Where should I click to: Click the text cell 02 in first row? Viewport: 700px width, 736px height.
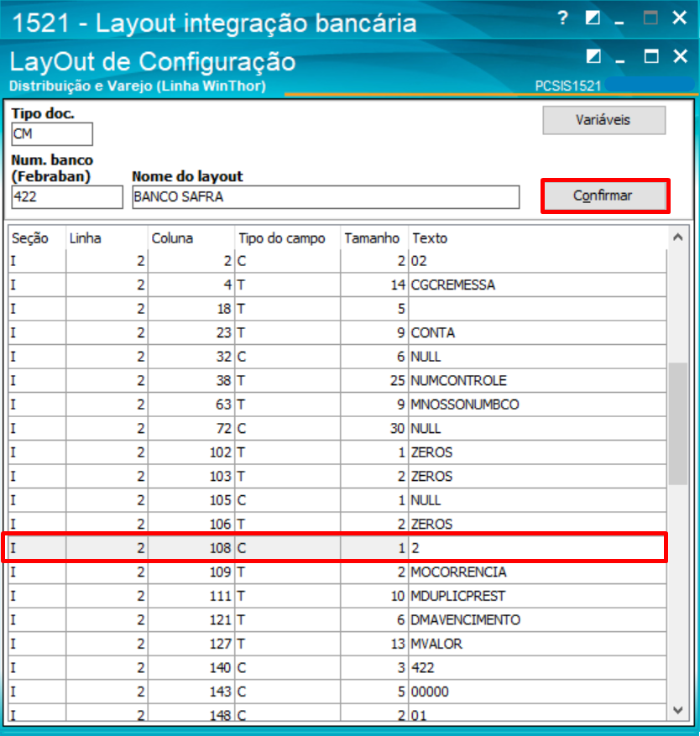pos(537,261)
